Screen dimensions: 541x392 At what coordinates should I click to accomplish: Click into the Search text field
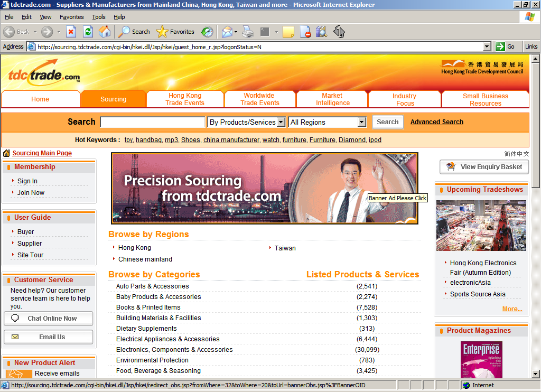[153, 122]
